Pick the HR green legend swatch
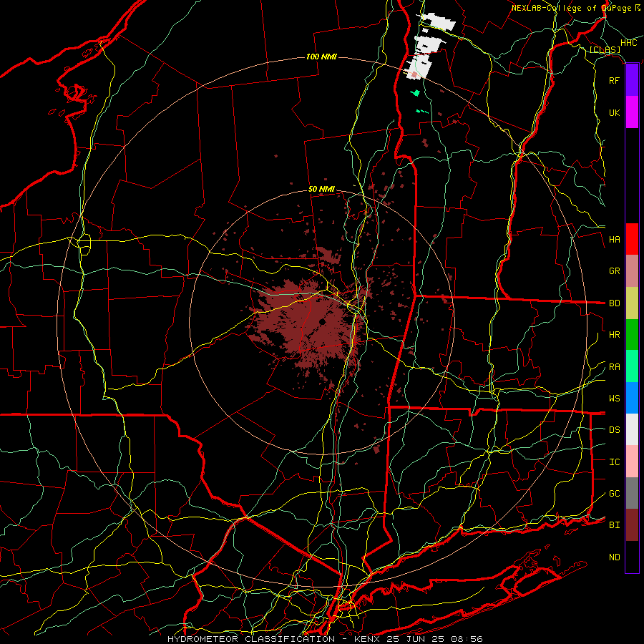The height and width of the screenshot is (644, 644). [632, 335]
